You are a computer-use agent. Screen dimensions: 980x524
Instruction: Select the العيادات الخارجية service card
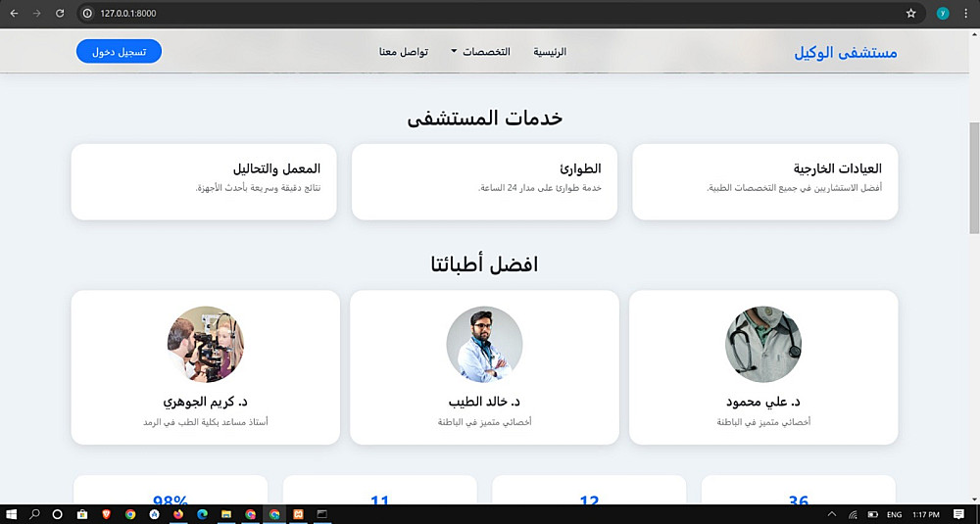click(x=765, y=182)
